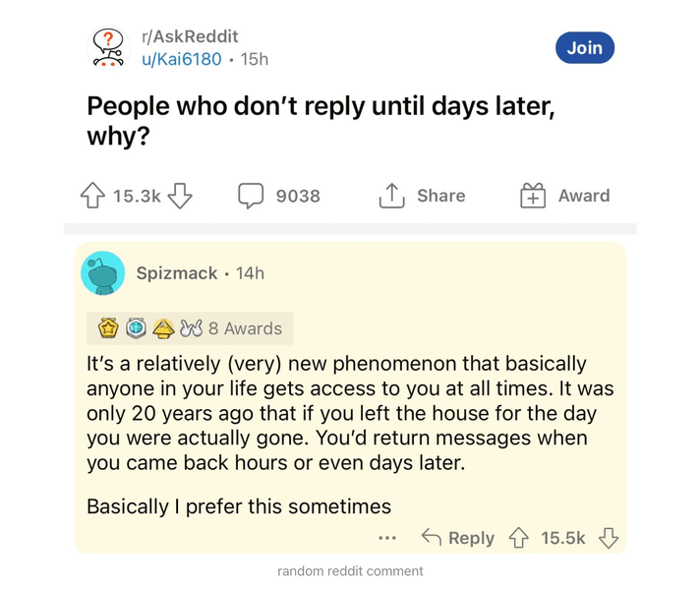Click the Share upload icon
700x590 pixels.
point(391,195)
